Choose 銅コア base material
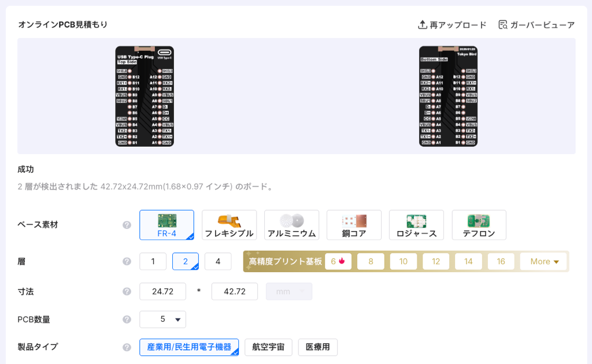 354,225
